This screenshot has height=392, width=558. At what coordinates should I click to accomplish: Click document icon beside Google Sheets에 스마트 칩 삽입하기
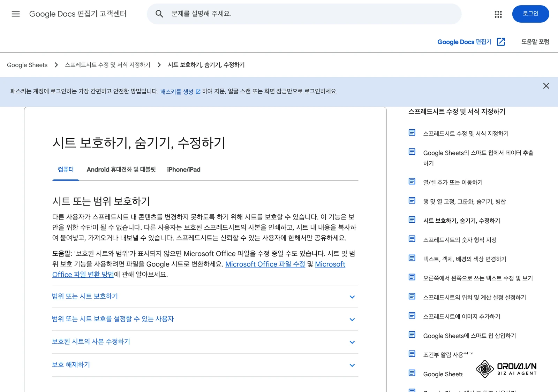pyautogui.click(x=412, y=335)
